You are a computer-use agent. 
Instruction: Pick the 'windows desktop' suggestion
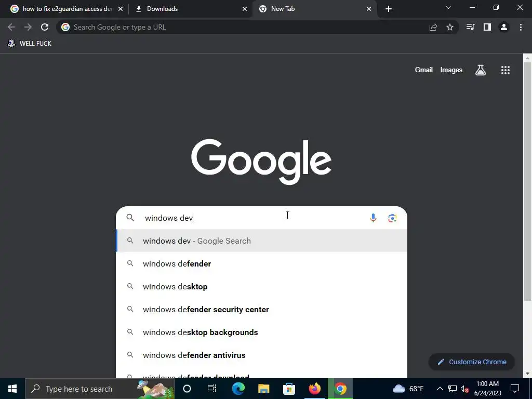[x=262, y=286]
